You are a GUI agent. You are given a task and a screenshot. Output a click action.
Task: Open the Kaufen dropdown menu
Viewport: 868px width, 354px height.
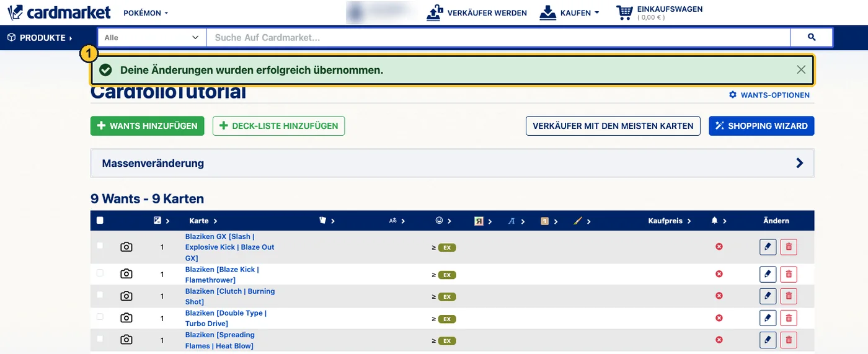(569, 12)
